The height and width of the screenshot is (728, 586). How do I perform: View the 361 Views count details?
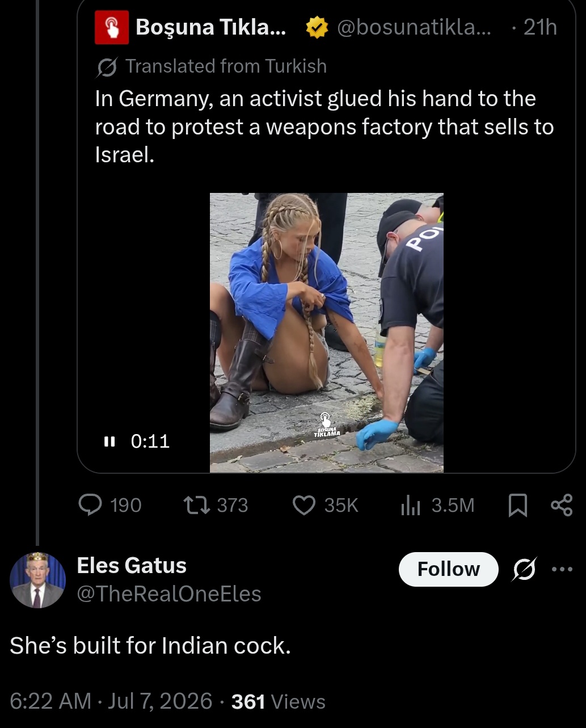279,701
